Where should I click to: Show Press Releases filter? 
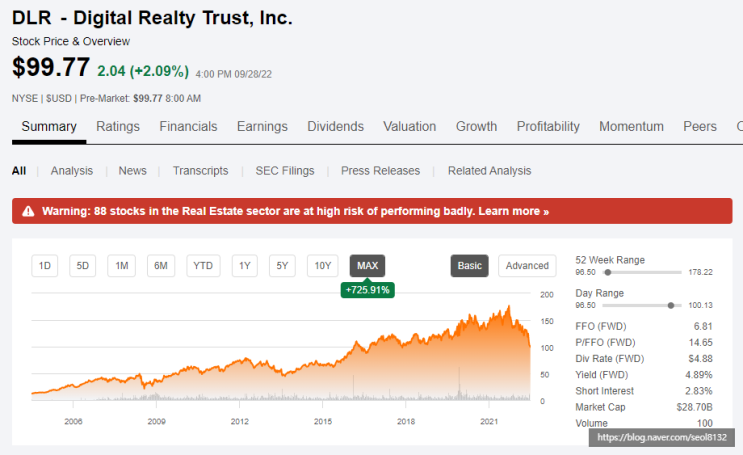[381, 171]
